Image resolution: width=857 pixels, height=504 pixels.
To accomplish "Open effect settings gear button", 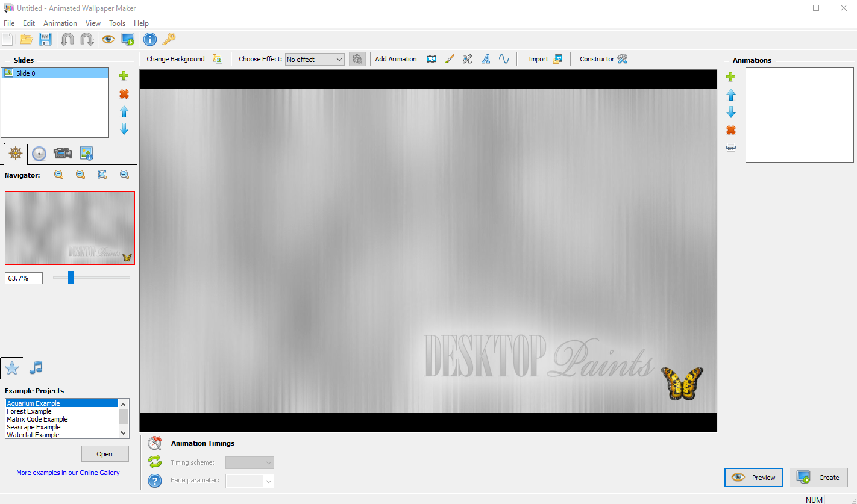I will click(x=357, y=59).
